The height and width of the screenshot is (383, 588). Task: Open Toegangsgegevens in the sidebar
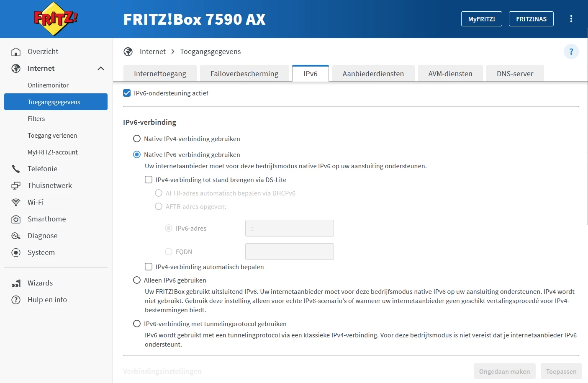[56, 102]
